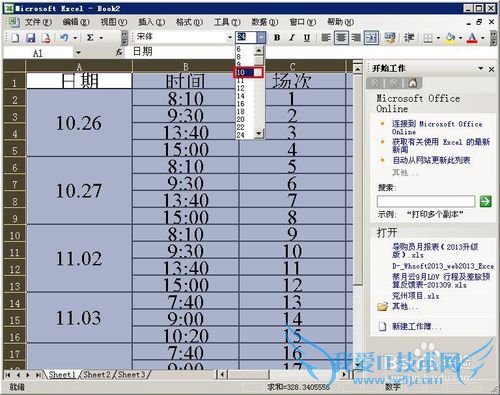Open the 编辑 (Edit) menu
500x395 pixels.
tap(76, 22)
